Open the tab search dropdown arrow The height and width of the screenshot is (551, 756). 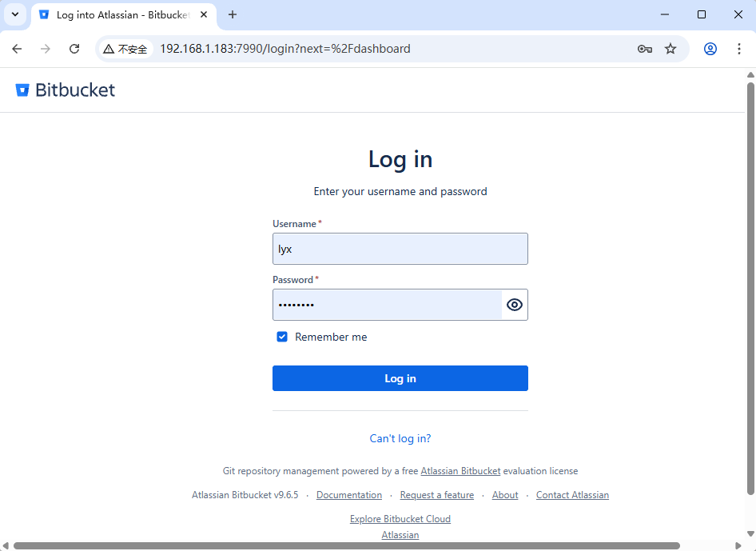(x=15, y=14)
